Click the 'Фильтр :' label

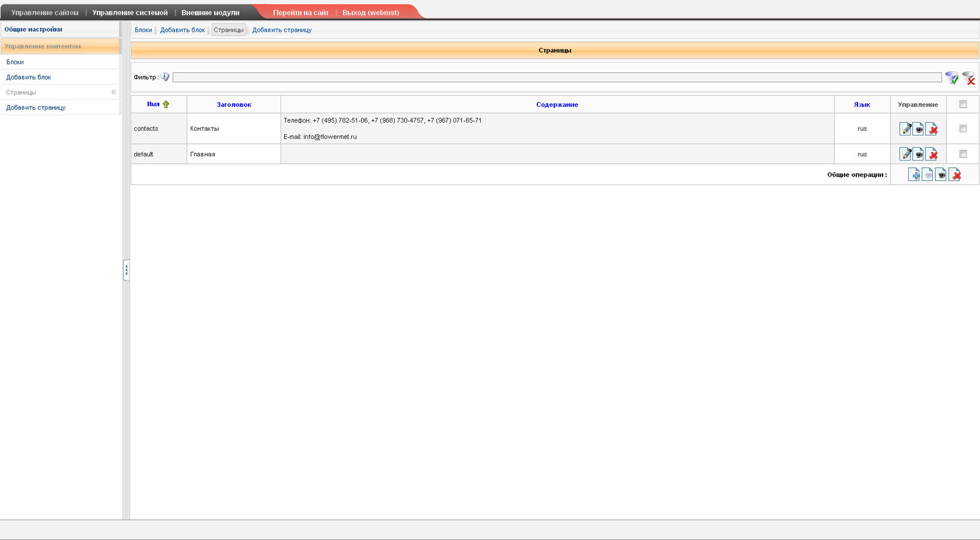pos(146,77)
